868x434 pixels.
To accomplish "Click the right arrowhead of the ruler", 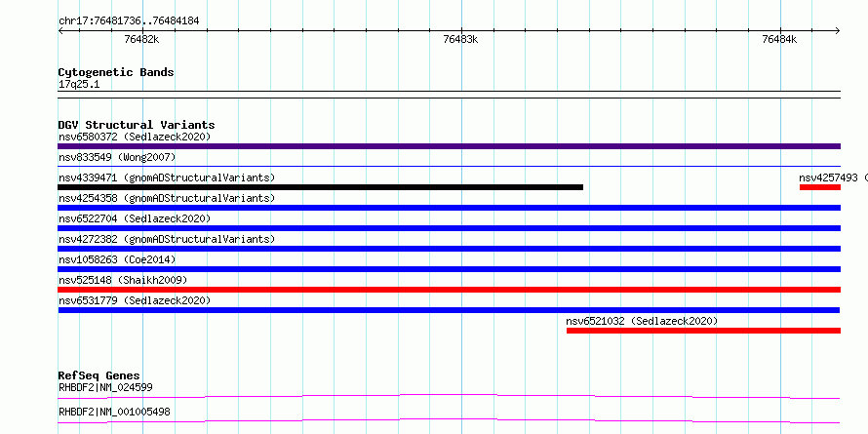I will 838,31.
